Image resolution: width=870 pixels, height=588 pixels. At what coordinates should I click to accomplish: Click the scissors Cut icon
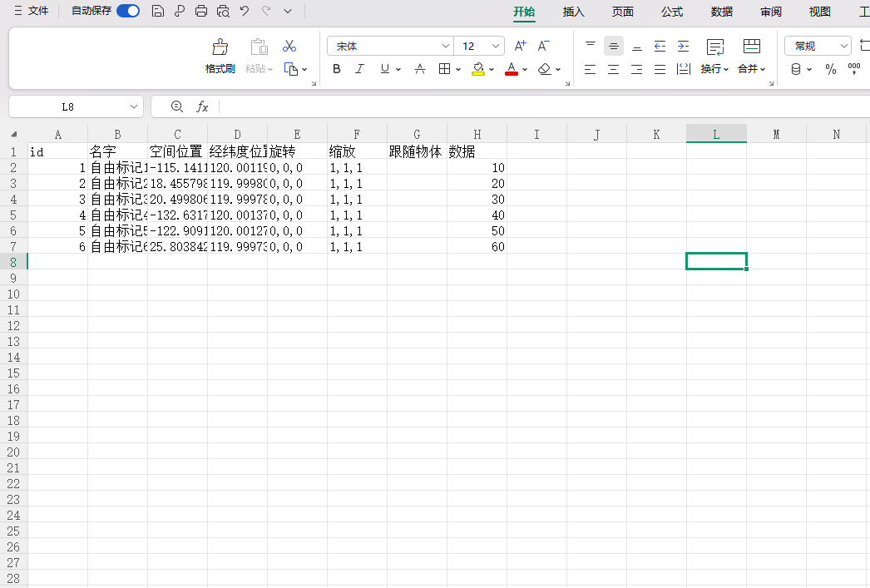tap(289, 47)
